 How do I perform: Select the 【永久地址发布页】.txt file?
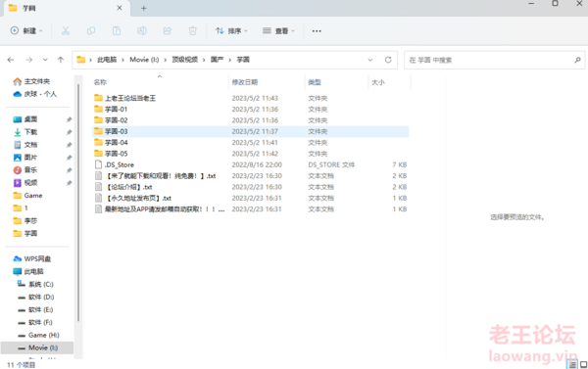click(251, 198)
